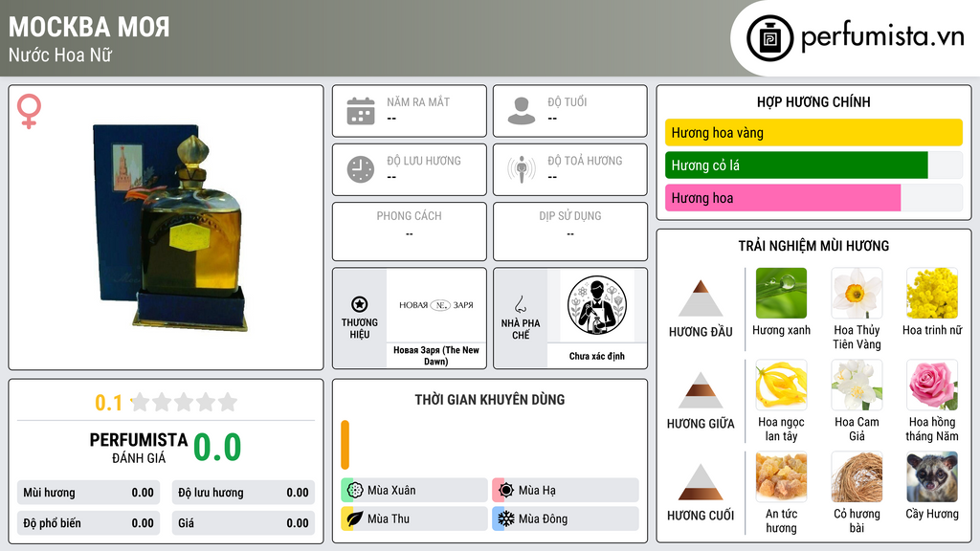Click the green 0.0 Perfumista score
Screen dimensions: 980x551
point(217,448)
